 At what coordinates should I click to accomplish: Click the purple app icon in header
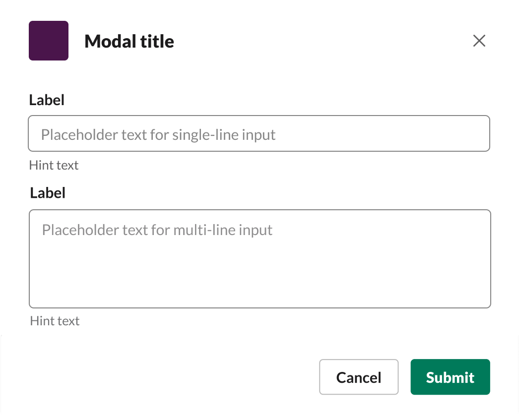click(49, 41)
